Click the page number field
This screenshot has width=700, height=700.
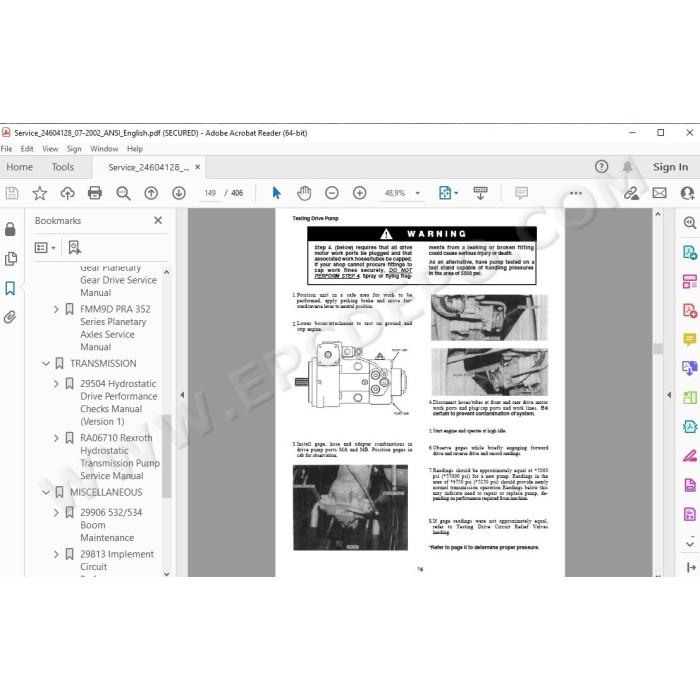(210, 193)
